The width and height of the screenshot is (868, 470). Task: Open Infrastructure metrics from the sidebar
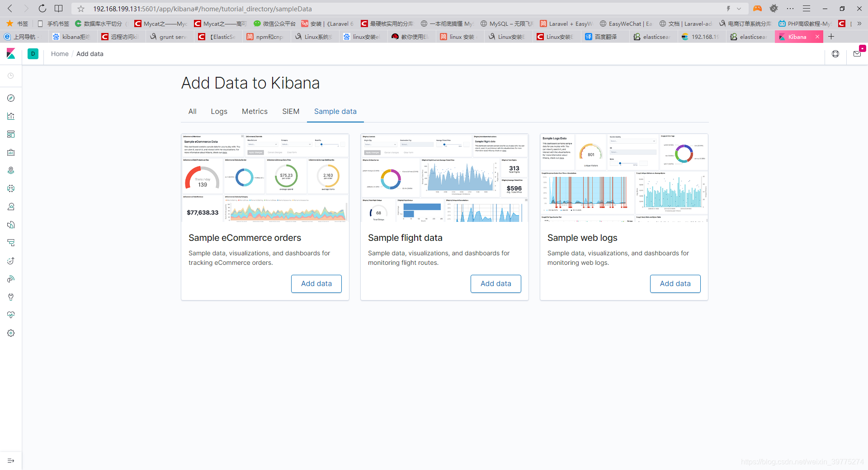coord(11,207)
